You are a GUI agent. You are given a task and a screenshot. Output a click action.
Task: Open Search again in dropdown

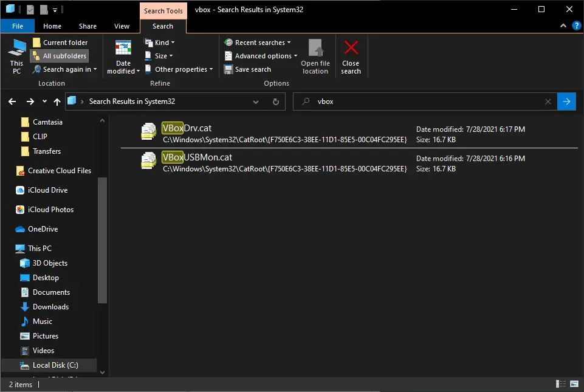64,69
